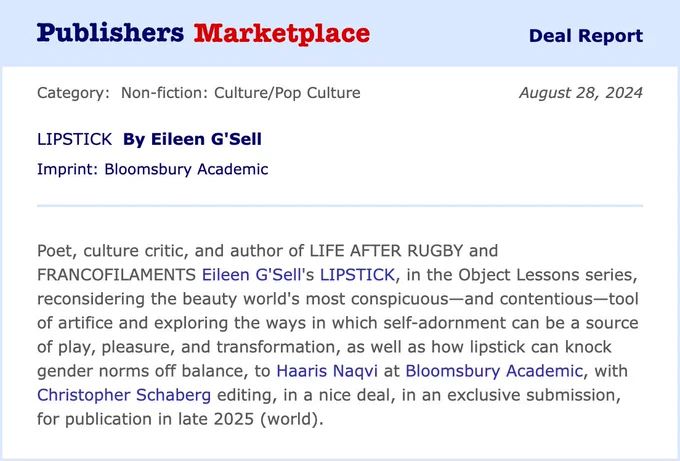Click LIFE AFTER RUGBY book title text
Screen dimensions: 680x461
click(386, 251)
